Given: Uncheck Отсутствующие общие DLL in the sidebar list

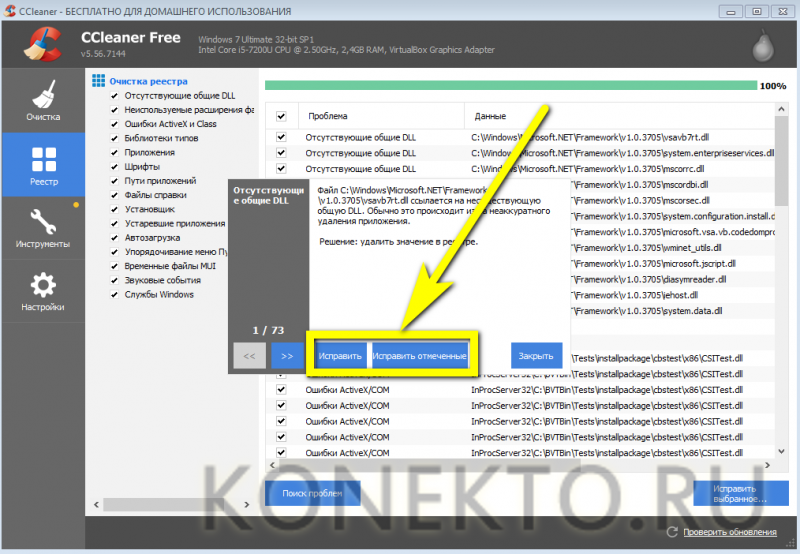Looking at the screenshot, I should pos(114,95).
